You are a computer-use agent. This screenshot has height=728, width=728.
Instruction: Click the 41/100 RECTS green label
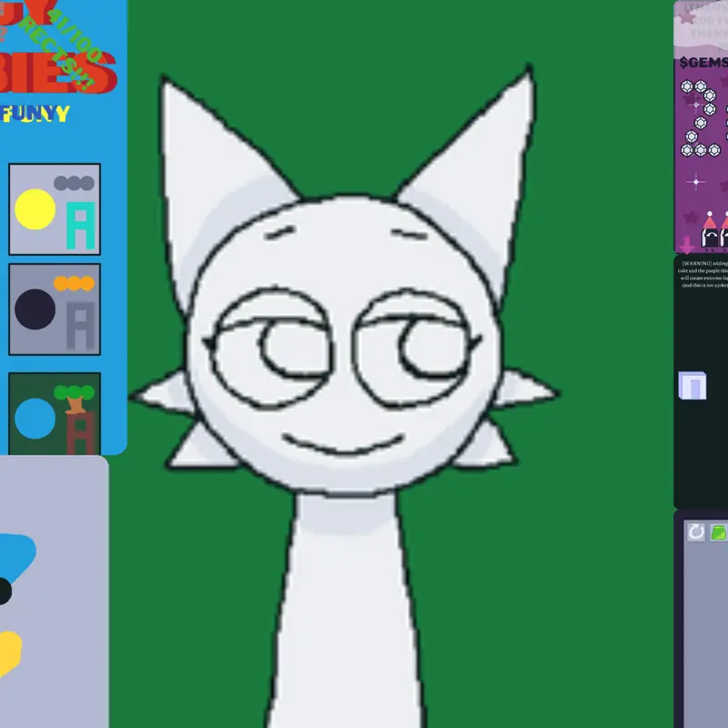(60, 49)
